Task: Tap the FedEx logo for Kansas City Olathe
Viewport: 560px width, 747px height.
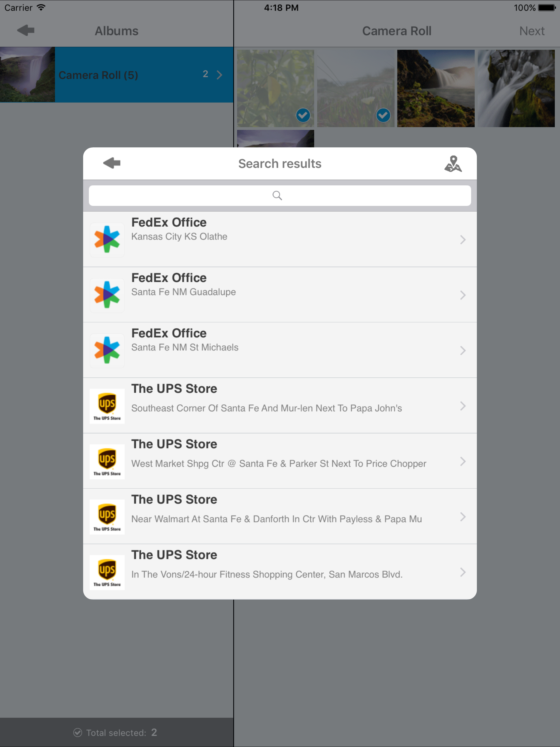Action: click(107, 240)
